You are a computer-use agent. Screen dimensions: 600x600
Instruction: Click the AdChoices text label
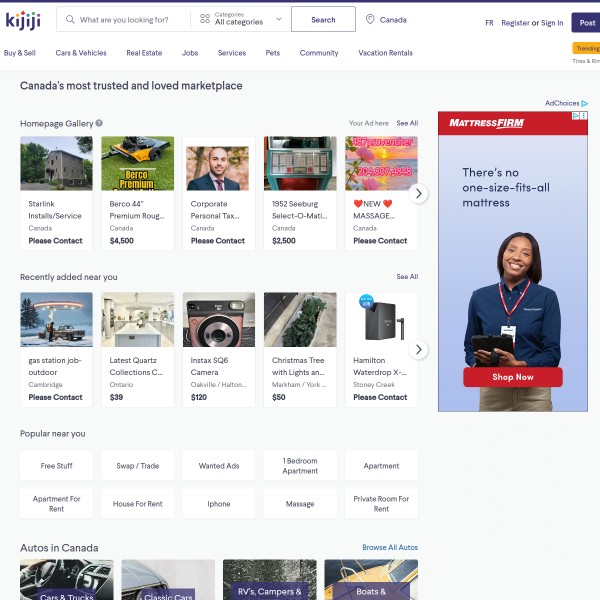[x=562, y=103]
